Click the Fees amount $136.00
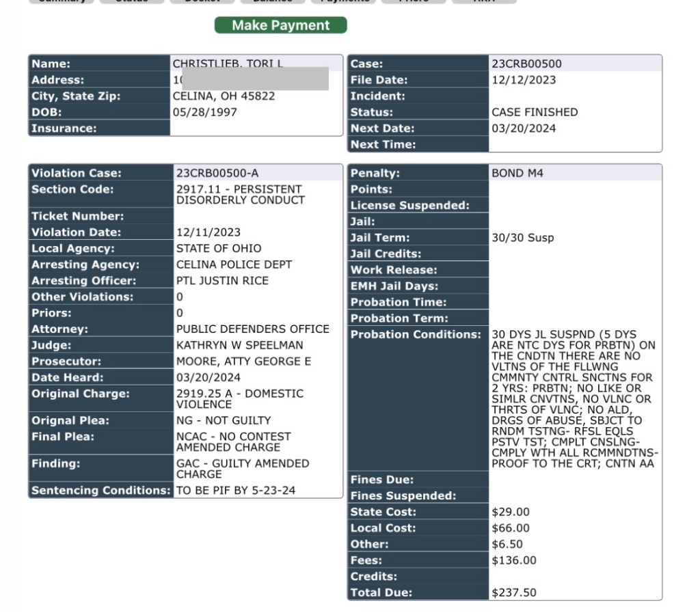The image size is (700, 615). point(514,561)
